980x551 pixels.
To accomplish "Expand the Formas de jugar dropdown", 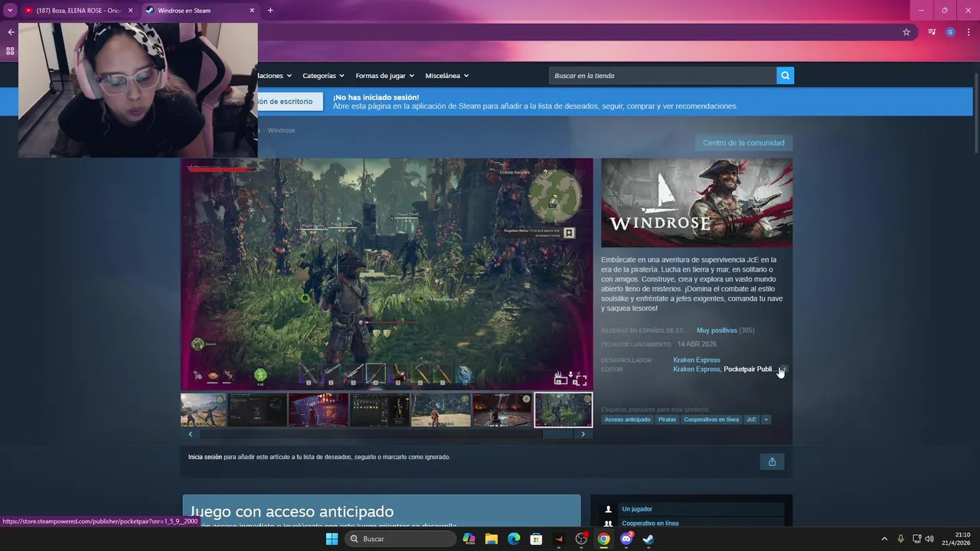I will point(384,76).
